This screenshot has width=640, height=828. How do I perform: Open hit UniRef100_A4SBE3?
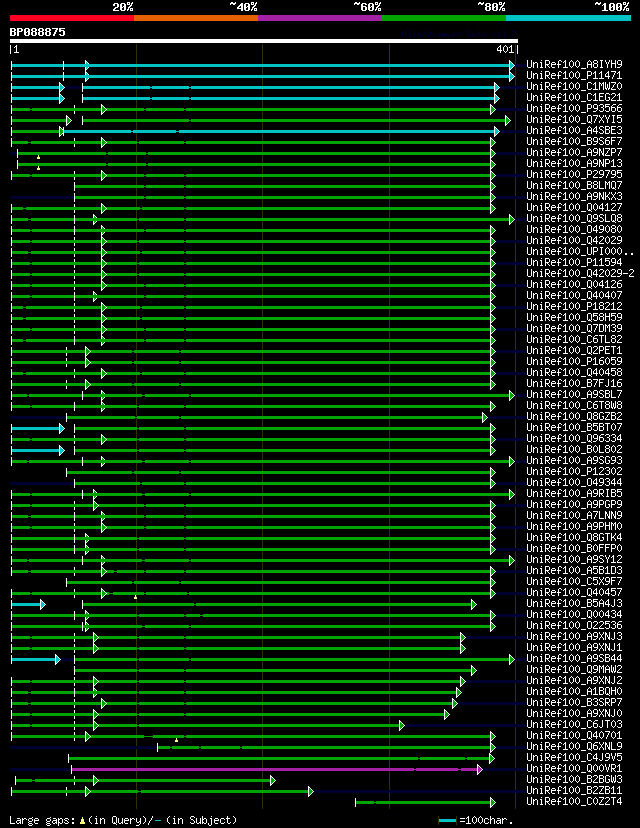574,130
